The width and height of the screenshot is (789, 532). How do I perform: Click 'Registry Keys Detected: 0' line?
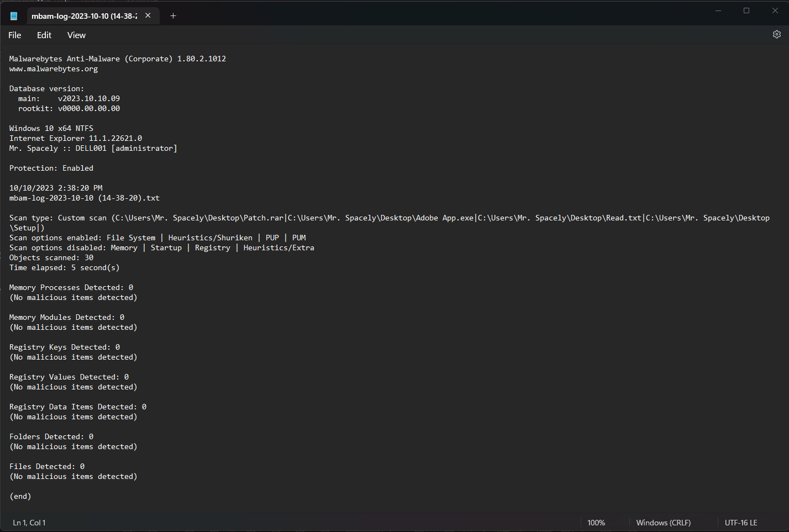(65, 347)
